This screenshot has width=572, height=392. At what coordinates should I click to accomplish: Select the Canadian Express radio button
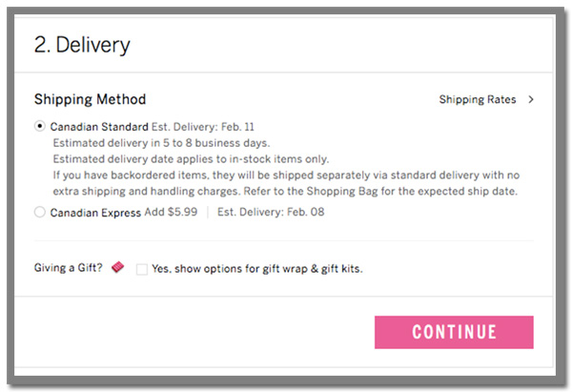pos(40,212)
